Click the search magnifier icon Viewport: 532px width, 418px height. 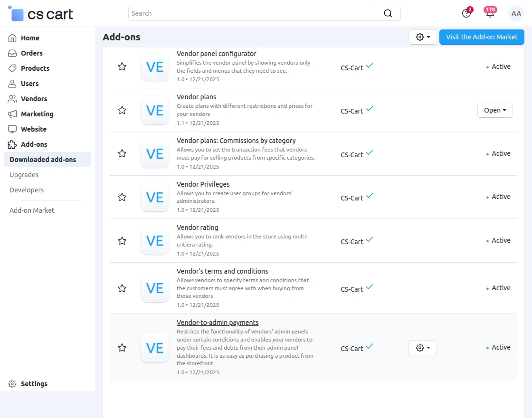click(x=388, y=13)
